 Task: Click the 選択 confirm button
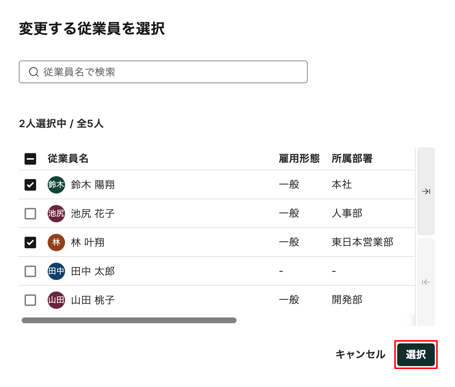point(416,354)
